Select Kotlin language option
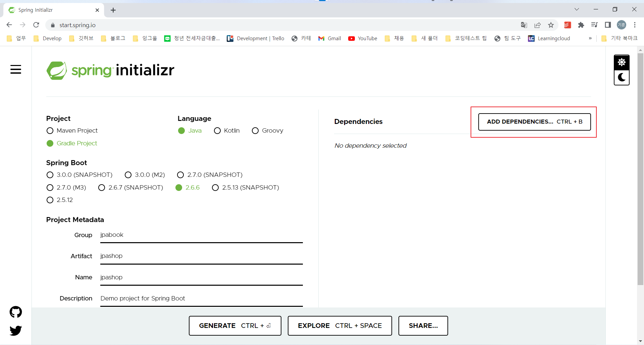 pos(217,131)
